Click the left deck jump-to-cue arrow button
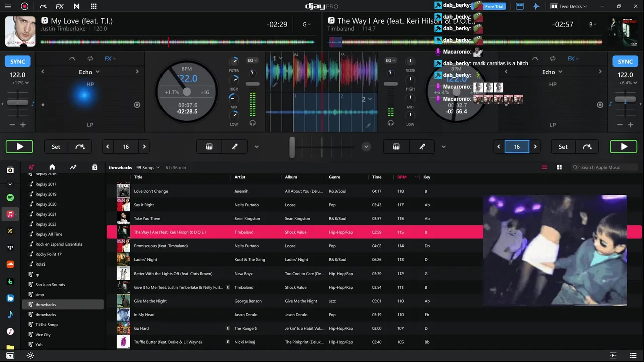 (80, 147)
